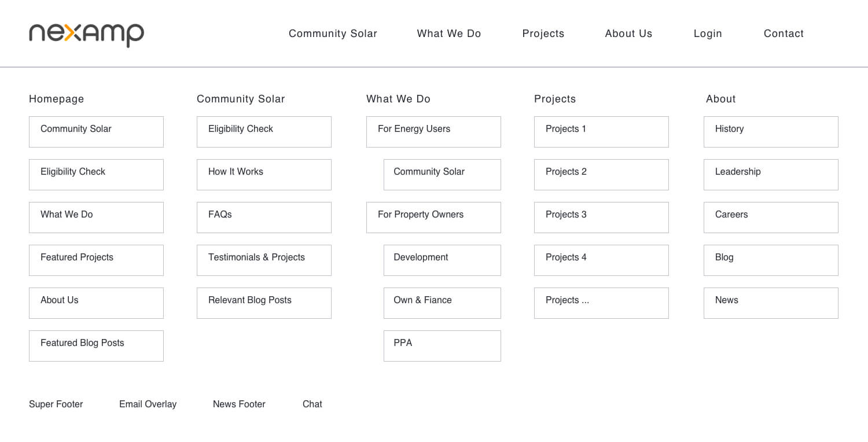Open the Contact page

(x=784, y=34)
